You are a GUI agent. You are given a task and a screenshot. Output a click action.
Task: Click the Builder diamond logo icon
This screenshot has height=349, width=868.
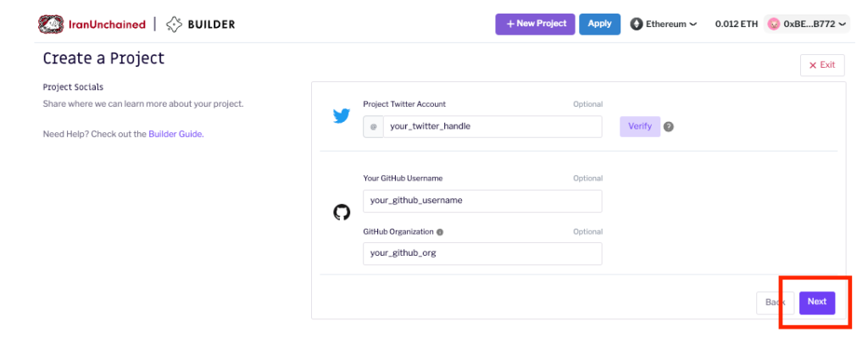[174, 24]
